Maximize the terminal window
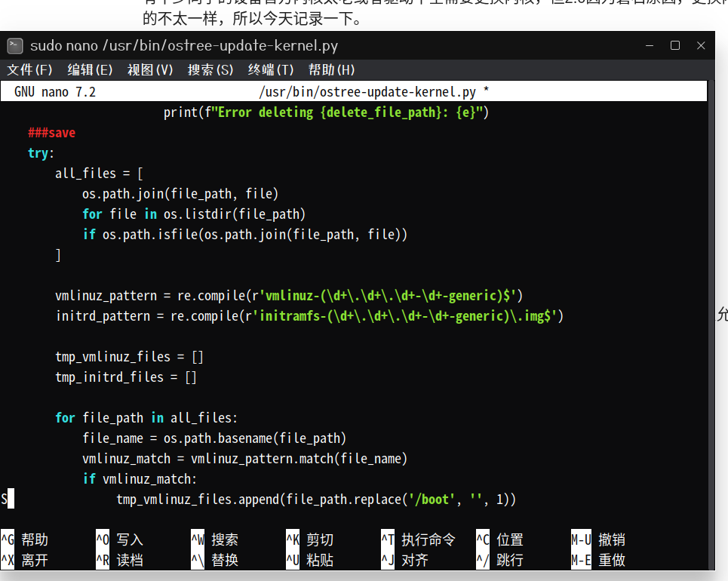 (x=675, y=46)
